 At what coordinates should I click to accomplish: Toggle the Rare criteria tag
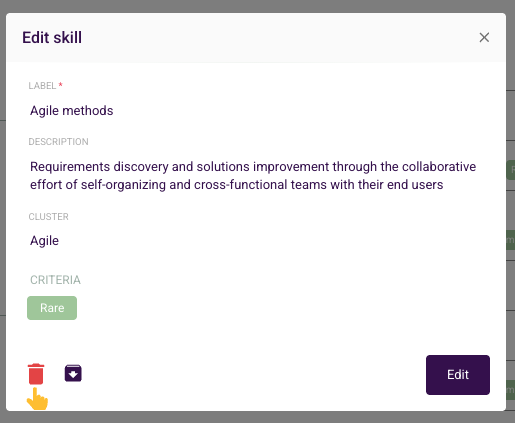[x=52, y=308]
